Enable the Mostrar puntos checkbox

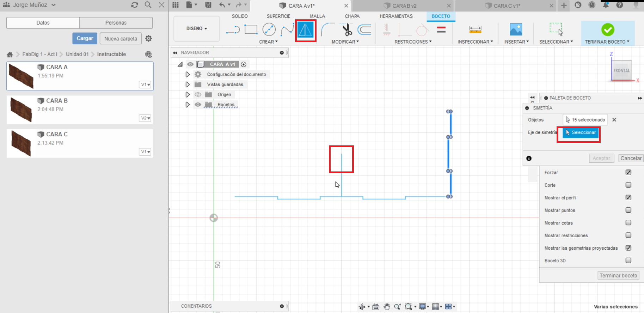(628, 210)
